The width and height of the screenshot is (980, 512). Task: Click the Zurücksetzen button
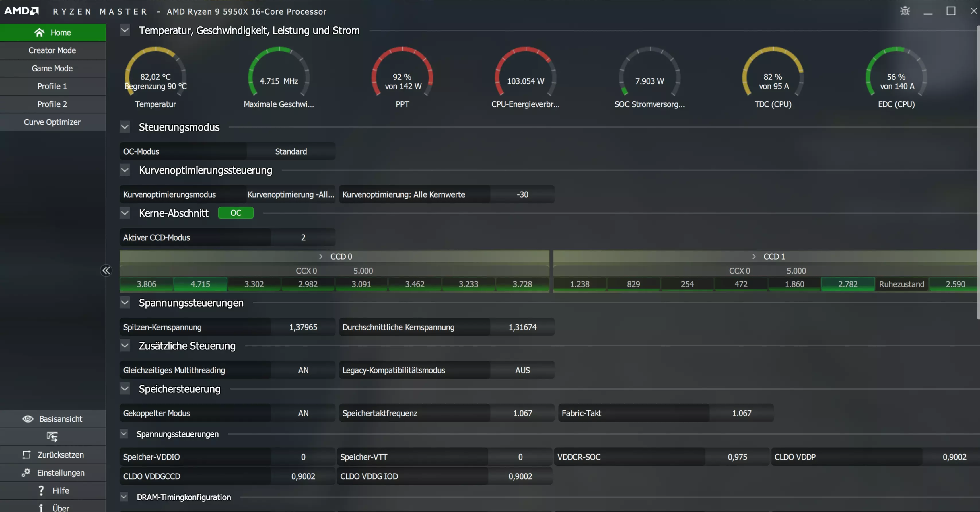52,455
